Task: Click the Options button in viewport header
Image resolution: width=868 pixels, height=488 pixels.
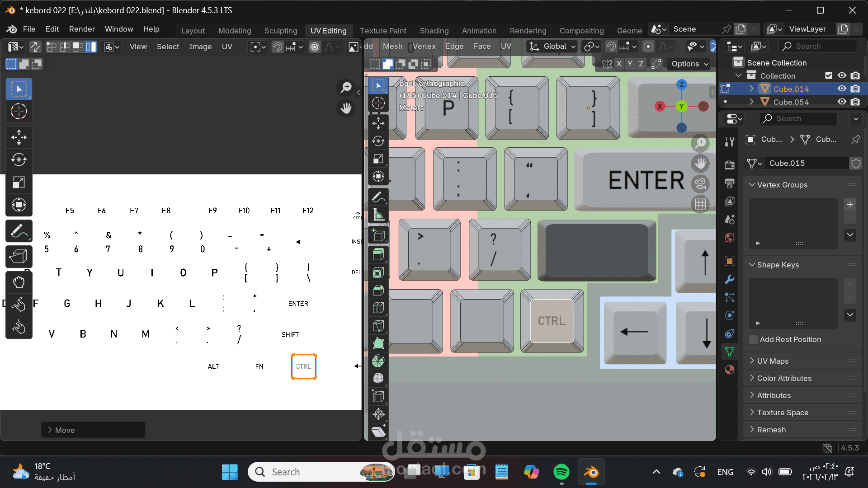Action: 690,64
